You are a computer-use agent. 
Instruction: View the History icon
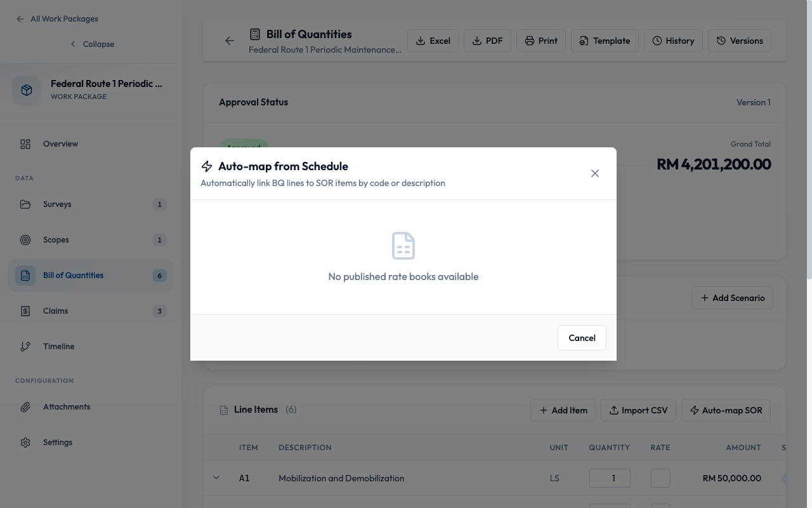coord(657,40)
